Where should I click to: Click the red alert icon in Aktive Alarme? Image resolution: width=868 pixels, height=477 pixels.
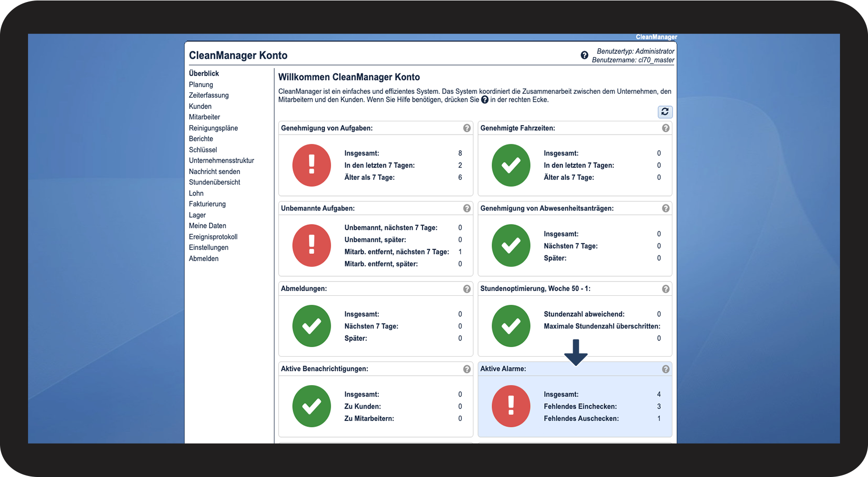tap(511, 406)
